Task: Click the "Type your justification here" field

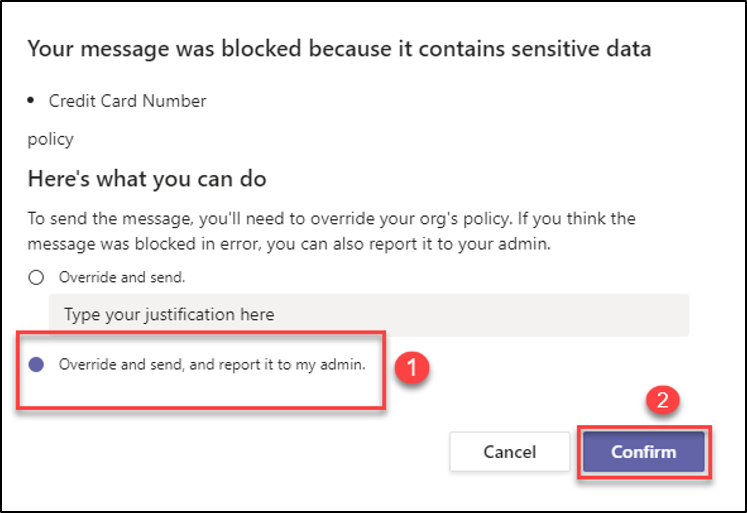Action: tap(368, 314)
